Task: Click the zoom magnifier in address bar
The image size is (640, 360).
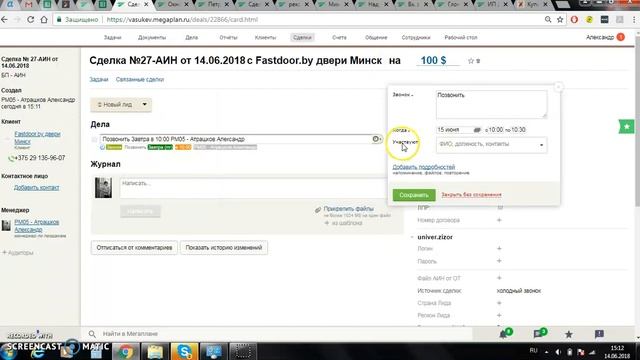Action: (x=548, y=20)
